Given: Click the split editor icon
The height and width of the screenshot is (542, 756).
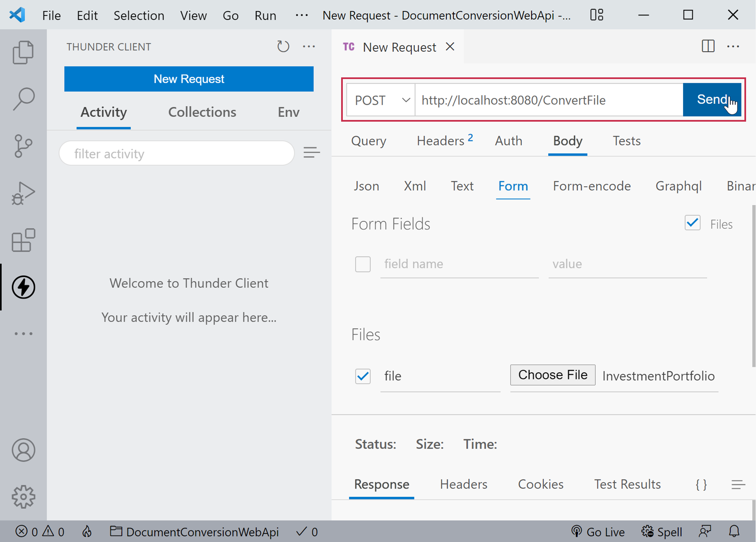Looking at the screenshot, I should coord(708,46).
